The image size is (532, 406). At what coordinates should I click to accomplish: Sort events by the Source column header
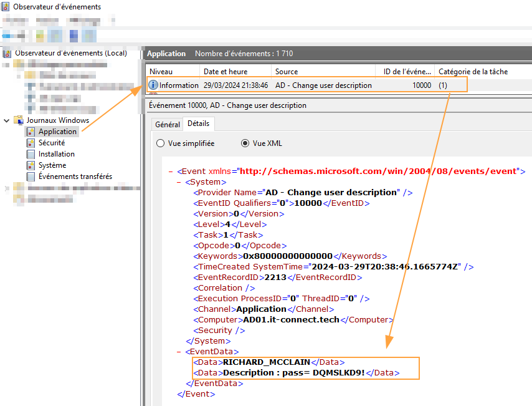pyautogui.click(x=287, y=71)
